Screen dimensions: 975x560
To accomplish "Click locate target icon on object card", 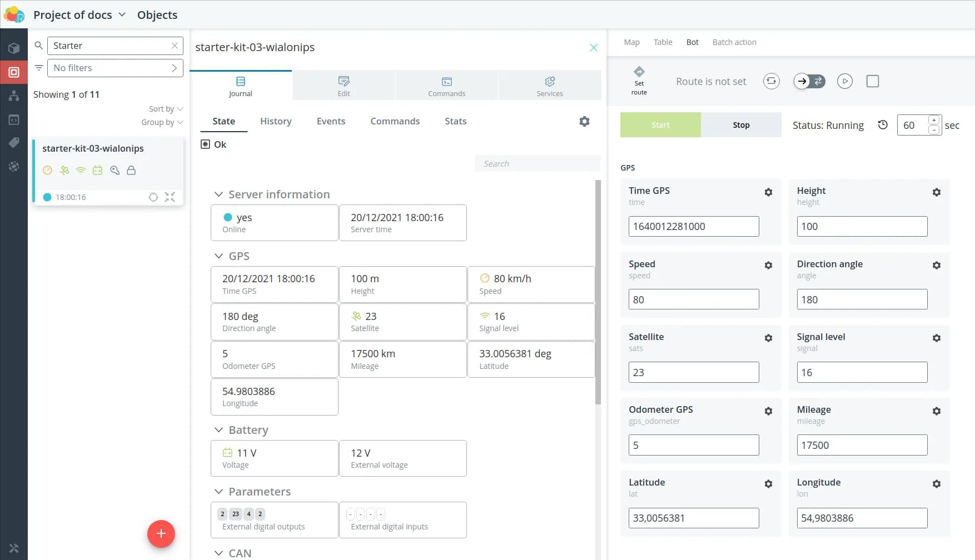I will click(153, 197).
